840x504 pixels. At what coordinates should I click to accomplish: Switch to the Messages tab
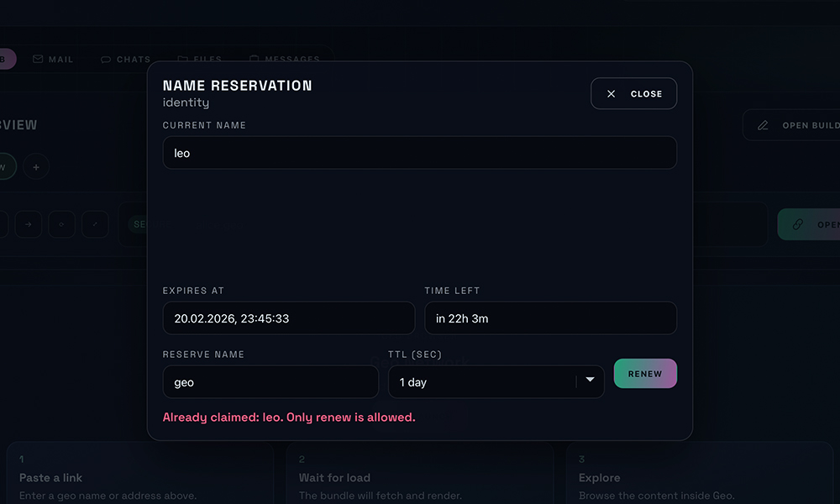click(x=285, y=60)
